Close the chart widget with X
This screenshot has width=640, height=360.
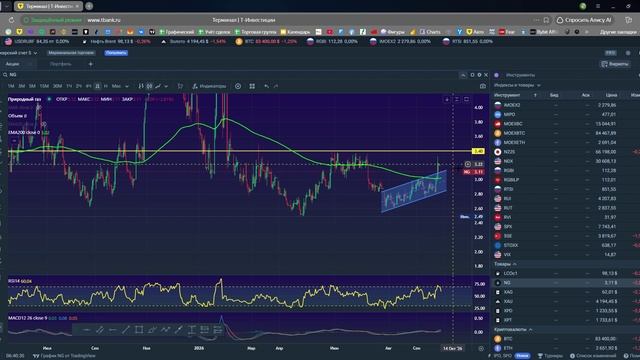tap(486, 75)
